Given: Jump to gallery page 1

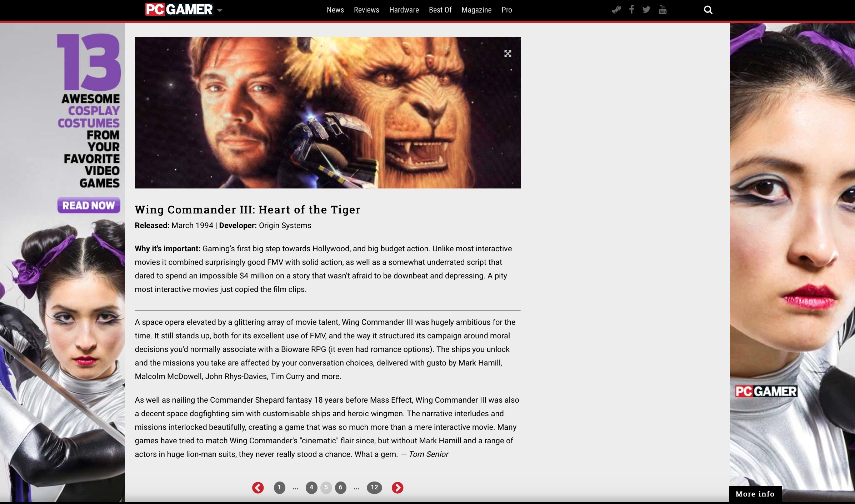Looking at the screenshot, I should pos(279,488).
